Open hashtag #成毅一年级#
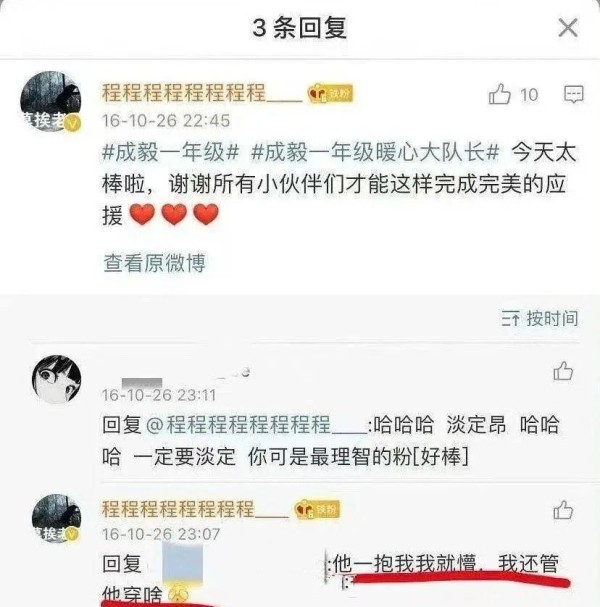 pyautogui.click(x=171, y=152)
